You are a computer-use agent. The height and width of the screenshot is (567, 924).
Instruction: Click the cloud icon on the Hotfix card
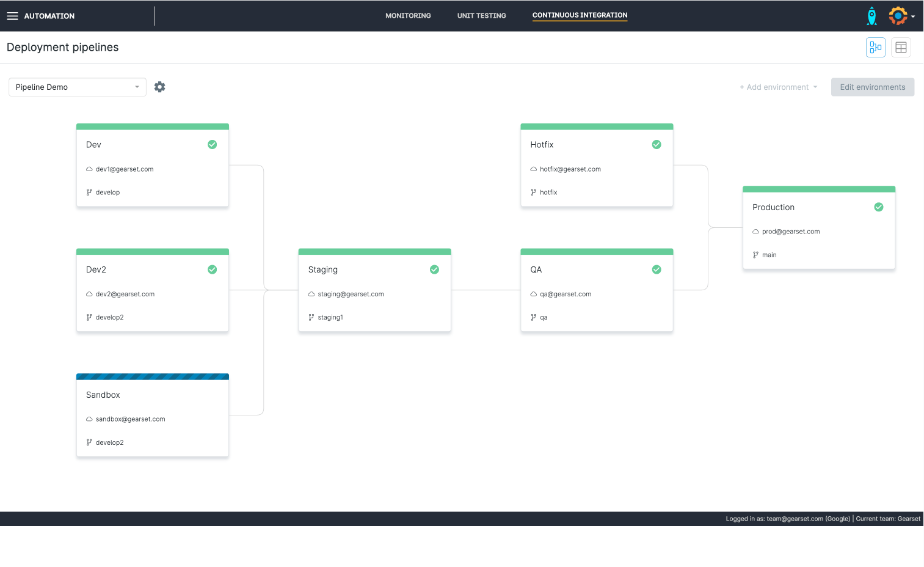[x=534, y=169]
